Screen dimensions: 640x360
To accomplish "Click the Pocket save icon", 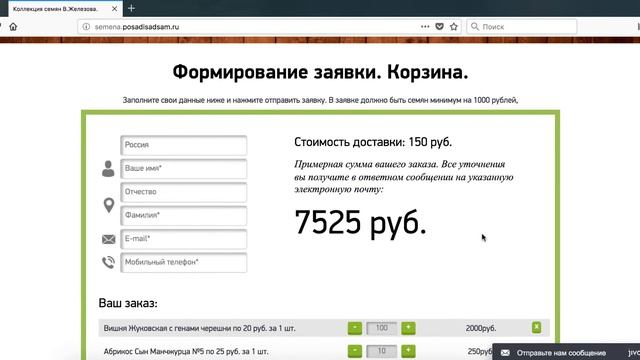I will [439, 27].
